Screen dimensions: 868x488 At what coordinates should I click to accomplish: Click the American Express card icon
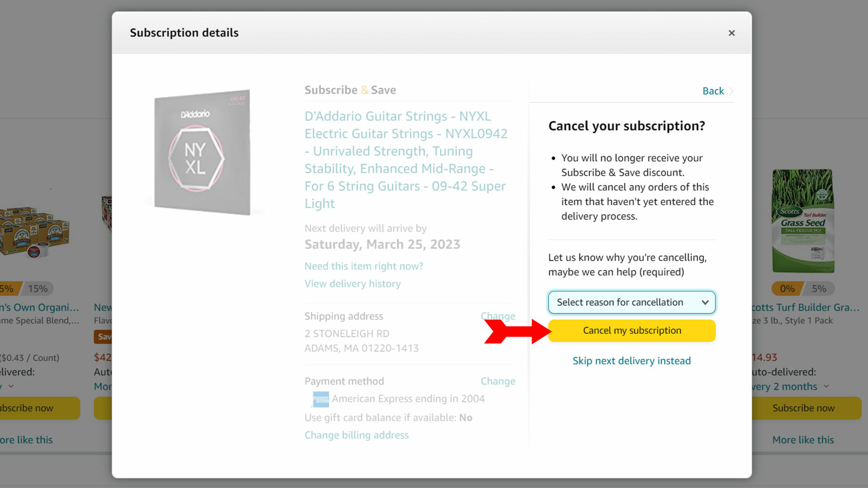pyautogui.click(x=320, y=398)
